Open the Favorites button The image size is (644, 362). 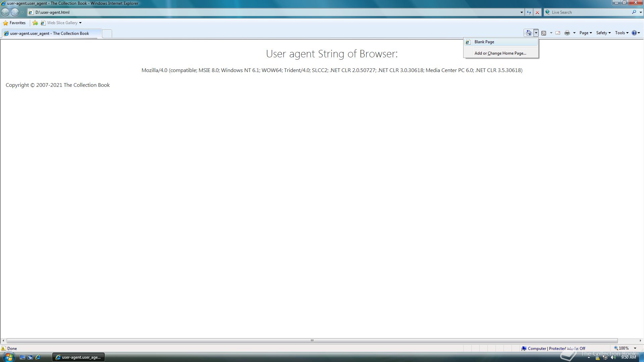coord(14,23)
